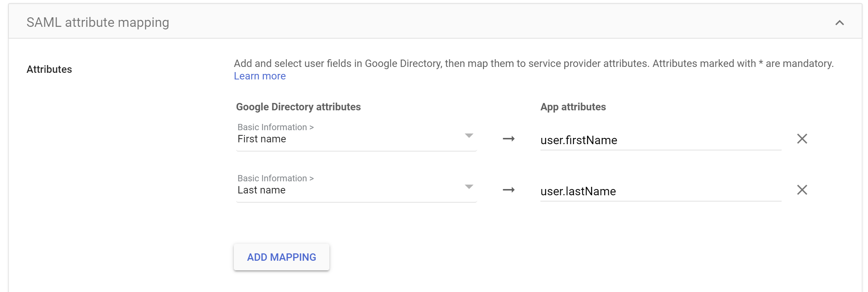Viewport: 868px width, 292px height.
Task: Open the Learn more link
Action: click(260, 76)
